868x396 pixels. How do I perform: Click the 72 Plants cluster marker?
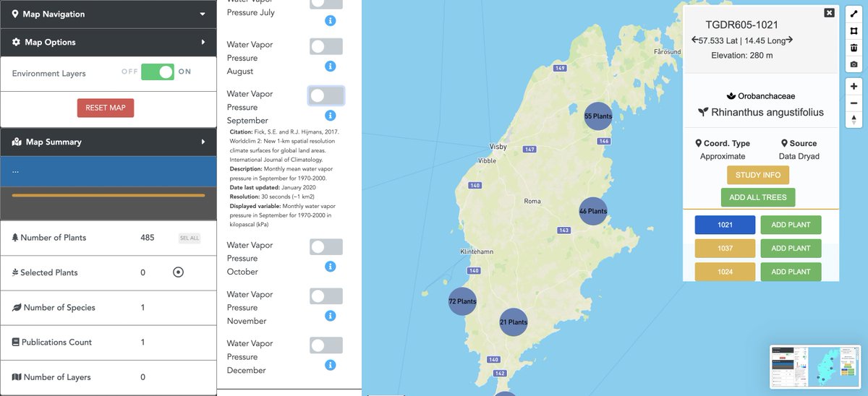462,301
